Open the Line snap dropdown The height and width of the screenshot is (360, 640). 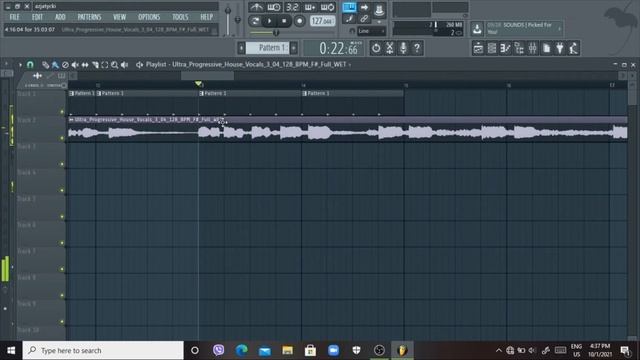coord(371,31)
